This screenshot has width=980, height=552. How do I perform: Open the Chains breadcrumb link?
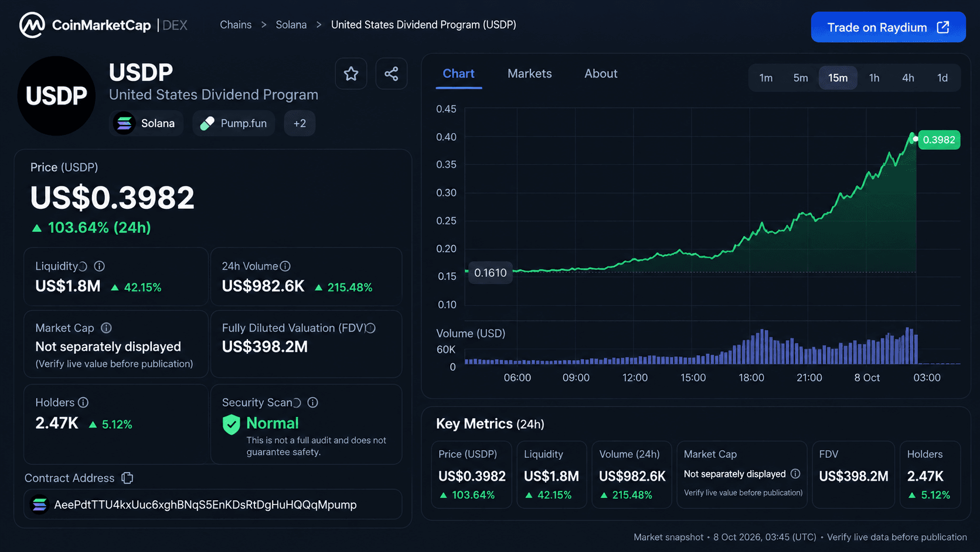(236, 25)
